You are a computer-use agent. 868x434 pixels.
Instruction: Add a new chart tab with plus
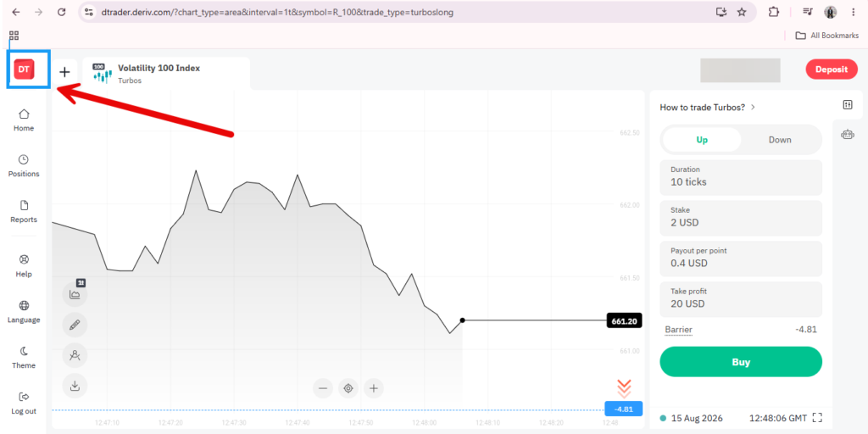[64, 72]
